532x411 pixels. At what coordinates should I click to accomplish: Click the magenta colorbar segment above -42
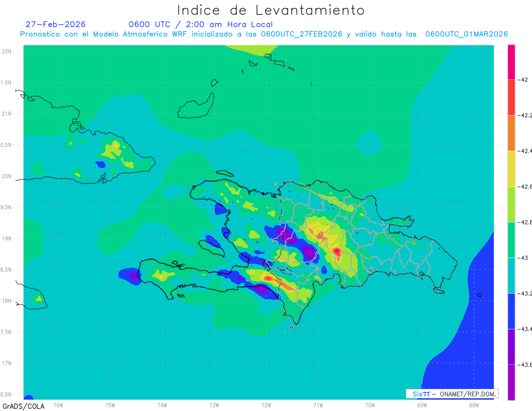[x=511, y=62]
